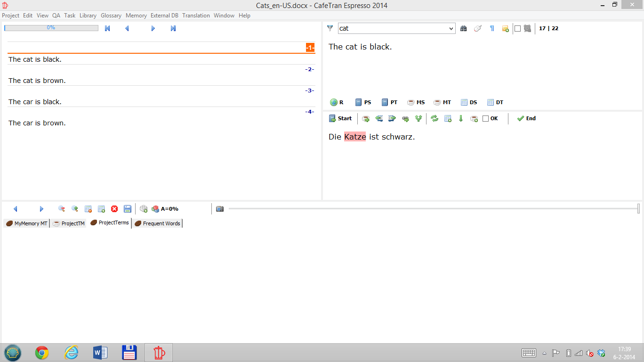The image size is (644, 362).
Task: Click the green refresh arrows icon
Action: [435, 119]
